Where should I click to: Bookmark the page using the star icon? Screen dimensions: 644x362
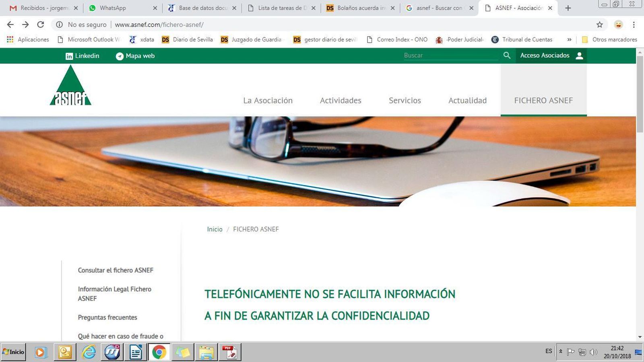599,25
